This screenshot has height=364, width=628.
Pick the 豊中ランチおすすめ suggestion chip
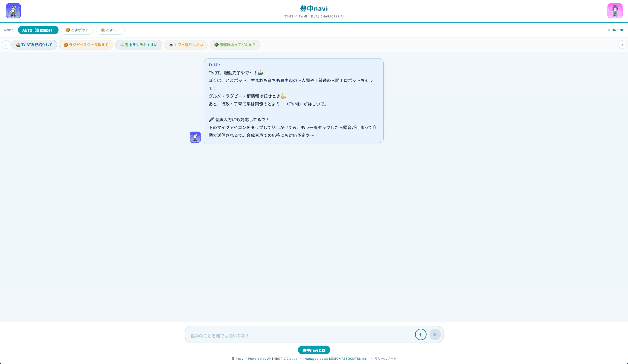point(139,45)
